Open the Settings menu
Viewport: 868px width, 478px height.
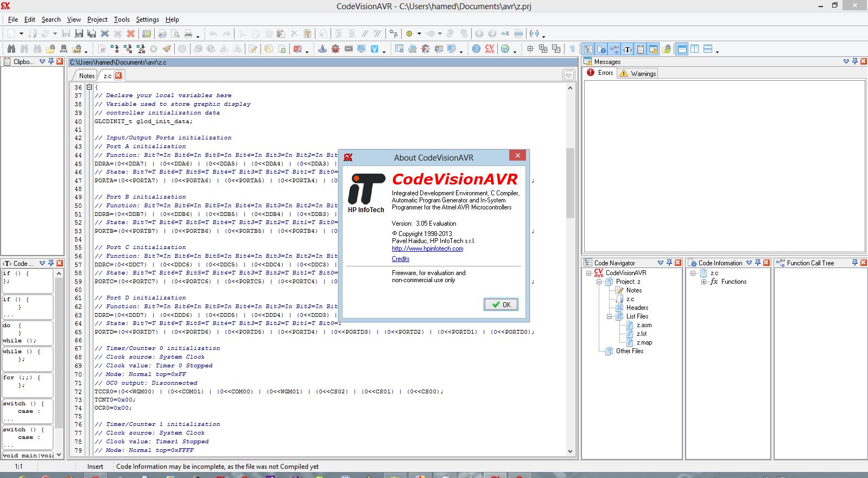click(147, 20)
